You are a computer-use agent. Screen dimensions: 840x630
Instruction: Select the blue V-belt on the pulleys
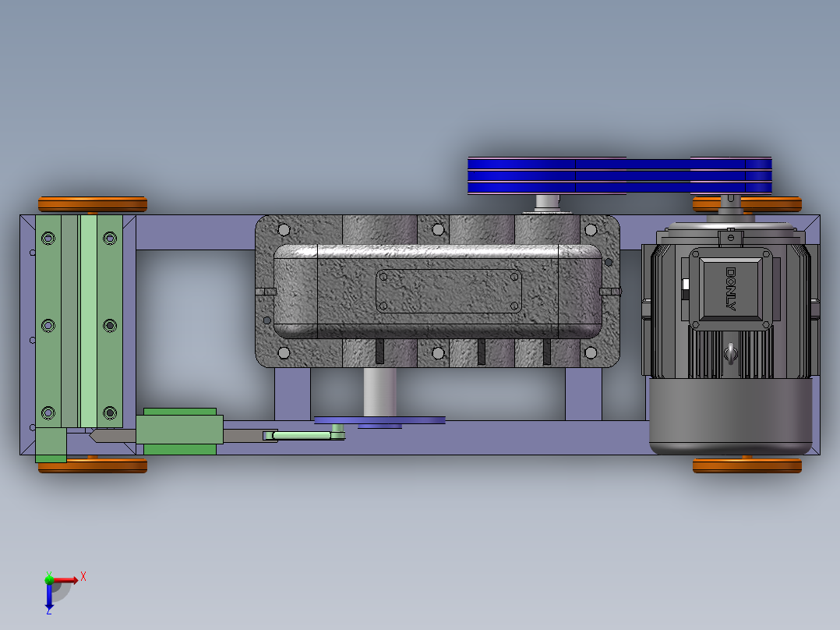619,175
